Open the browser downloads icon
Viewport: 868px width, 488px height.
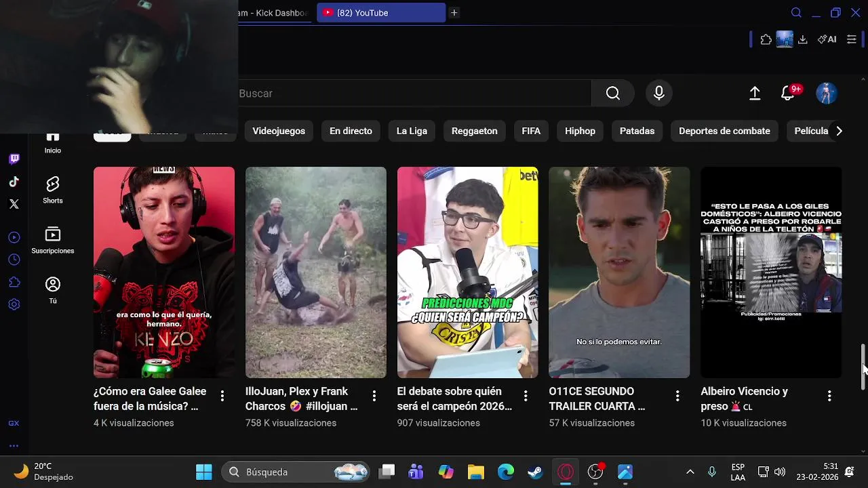[x=803, y=39]
